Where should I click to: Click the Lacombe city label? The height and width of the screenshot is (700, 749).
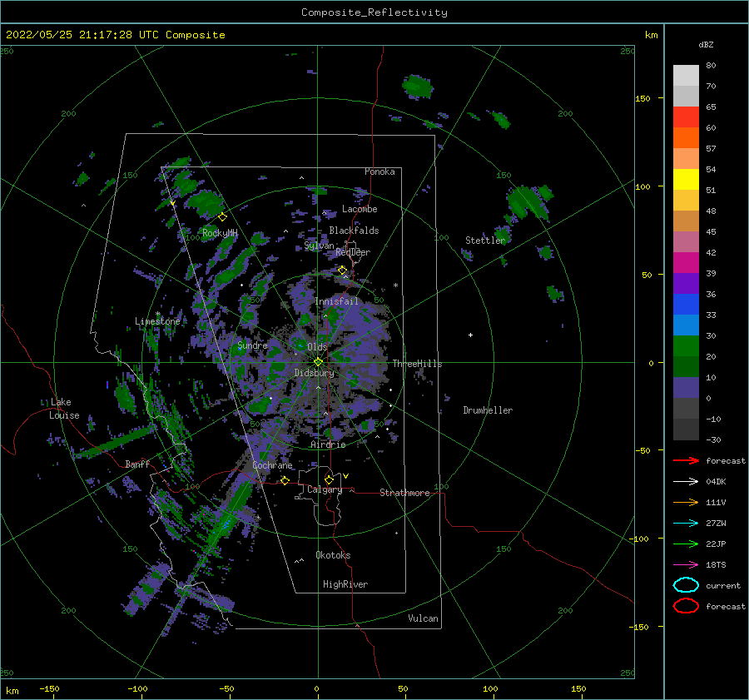point(360,209)
